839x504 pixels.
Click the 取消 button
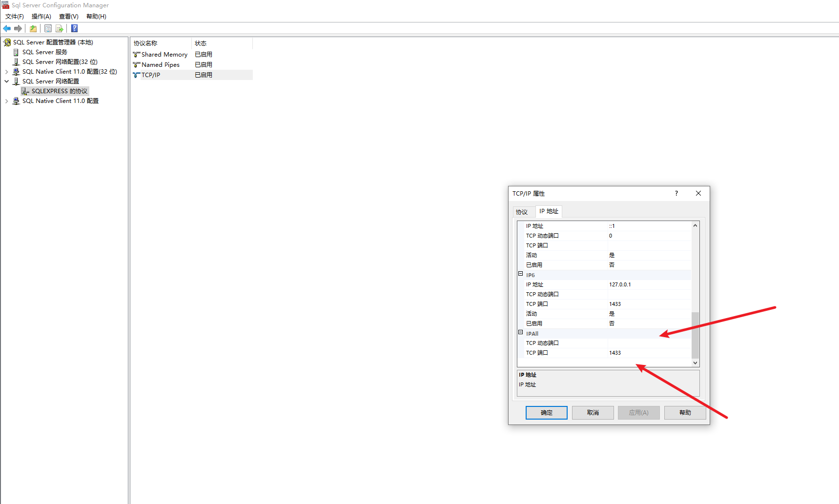pos(593,413)
